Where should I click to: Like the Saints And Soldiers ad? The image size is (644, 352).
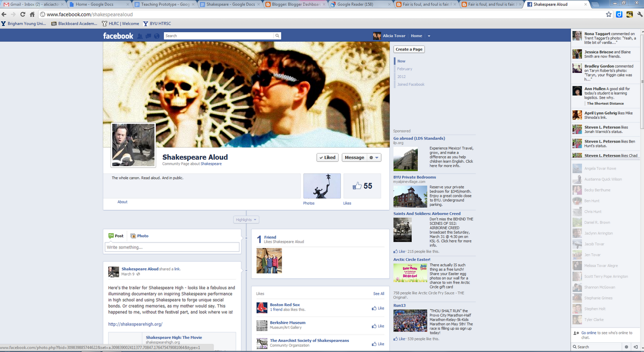tap(399, 251)
